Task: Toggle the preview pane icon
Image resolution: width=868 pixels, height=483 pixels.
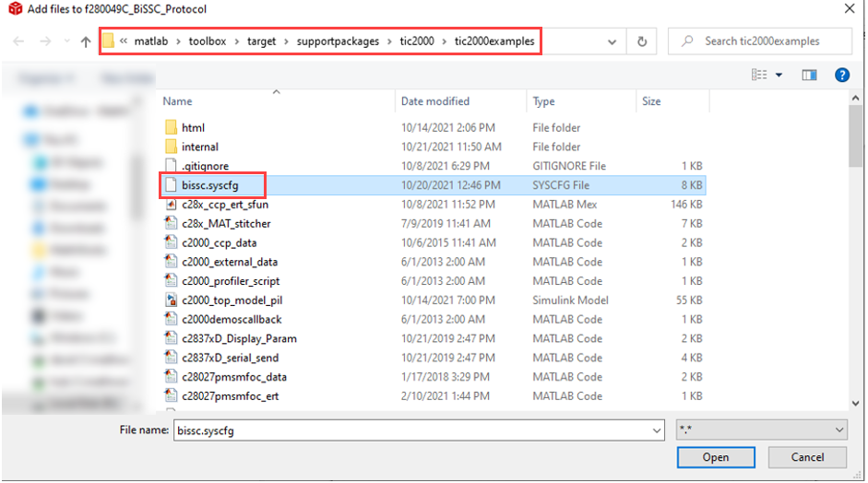Action: click(x=809, y=75)
